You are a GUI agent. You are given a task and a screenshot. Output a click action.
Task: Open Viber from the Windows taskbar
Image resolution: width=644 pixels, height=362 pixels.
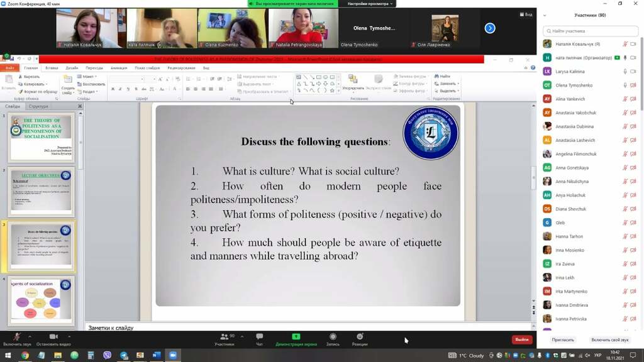[107, 355]
